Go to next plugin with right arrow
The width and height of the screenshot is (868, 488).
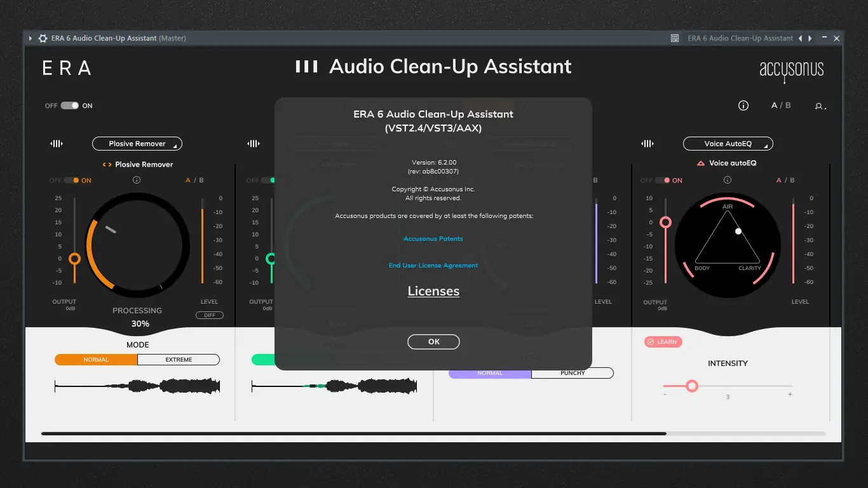[810, 38]
